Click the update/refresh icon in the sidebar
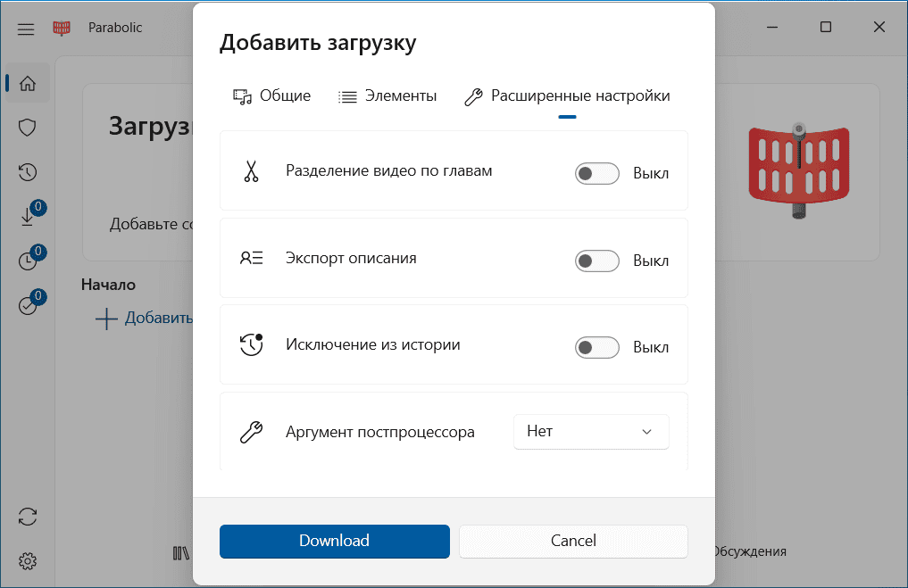 pyautogui.click(x=28, y=517)
